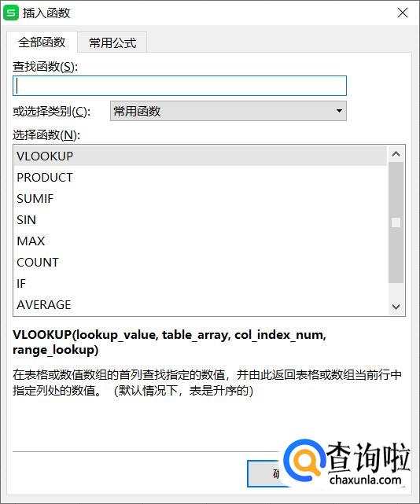The height and width of the screenshot is (504, 420).
Task: Click the scroll up arrow of function list
Action: tap(396, 154)
